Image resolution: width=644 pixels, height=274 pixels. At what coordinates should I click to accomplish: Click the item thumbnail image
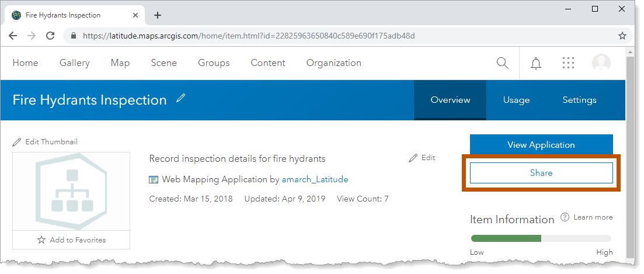coord(71,191)
